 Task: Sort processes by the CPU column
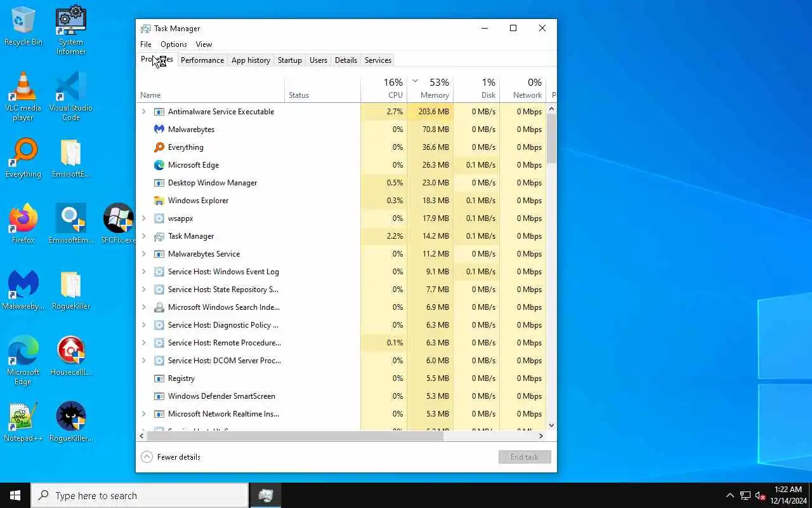click(384, 89)
